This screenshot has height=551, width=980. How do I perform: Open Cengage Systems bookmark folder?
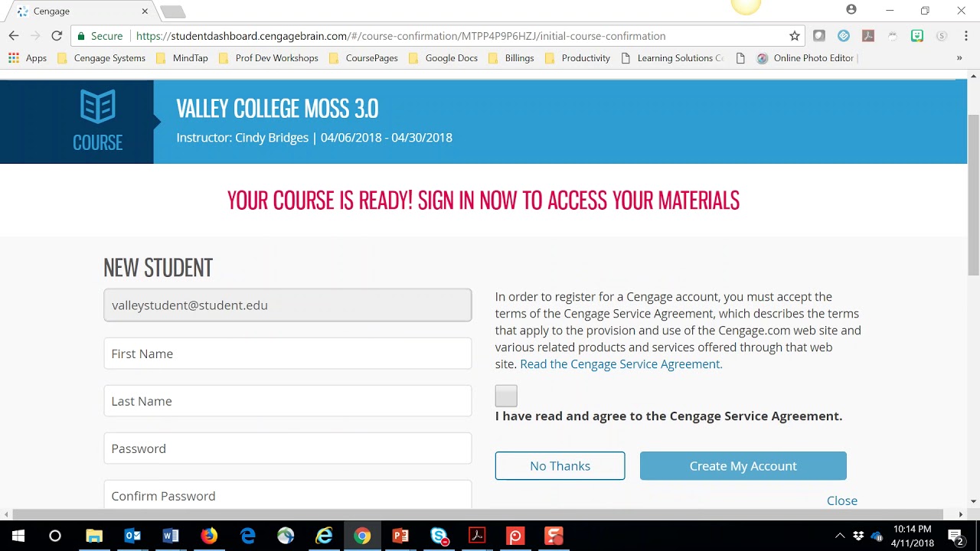coord(102,58)
